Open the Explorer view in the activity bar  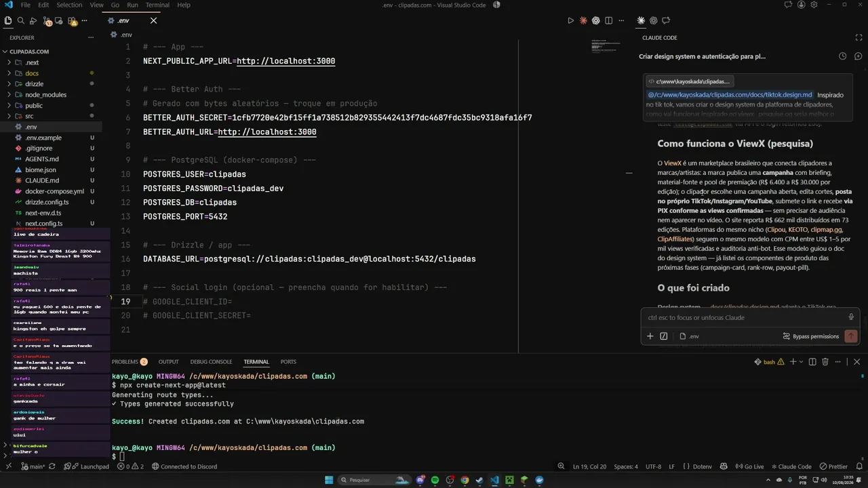click(x=8, y=21)
